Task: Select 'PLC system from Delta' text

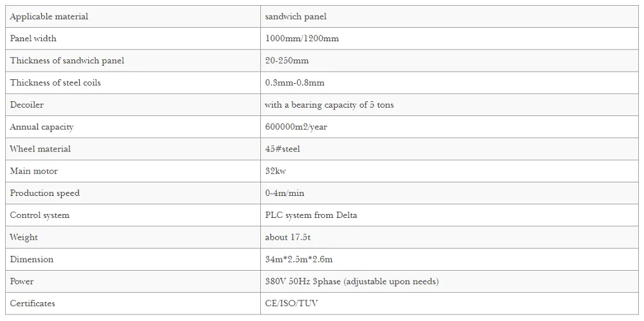Action: tap(311, 215)
